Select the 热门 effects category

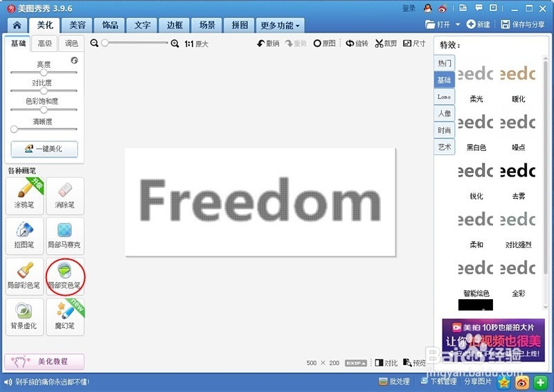coord(445,63)
